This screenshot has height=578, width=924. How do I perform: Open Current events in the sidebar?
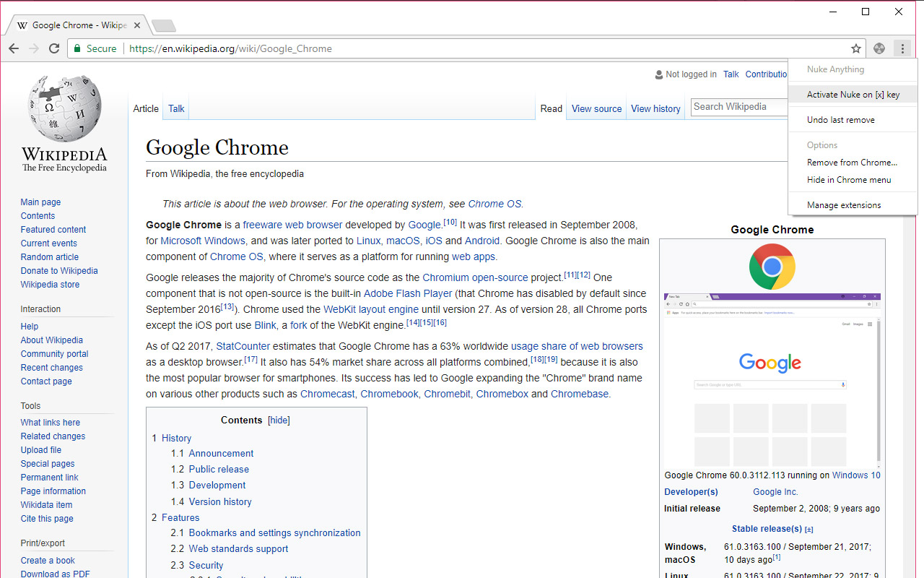[49, 243]
